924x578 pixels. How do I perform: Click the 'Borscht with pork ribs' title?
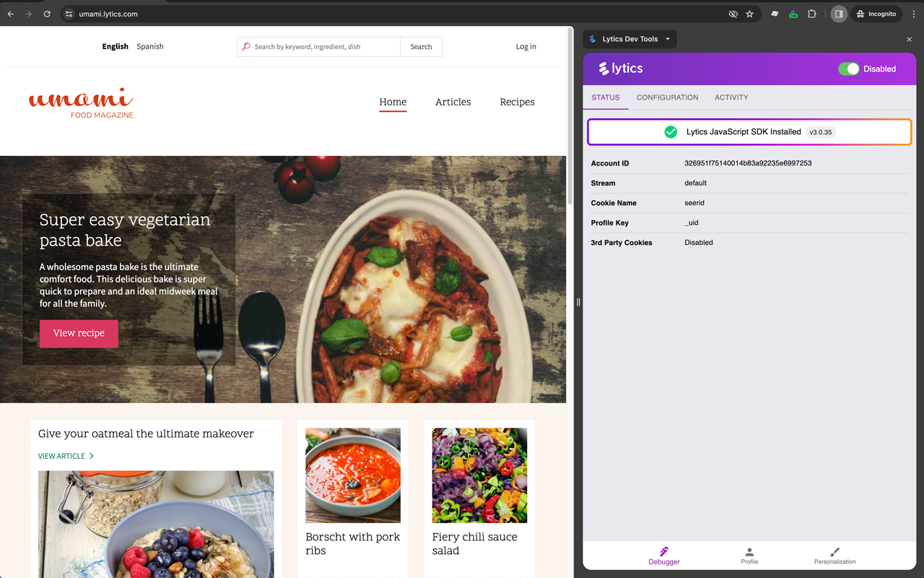click(x=353, y=543)
